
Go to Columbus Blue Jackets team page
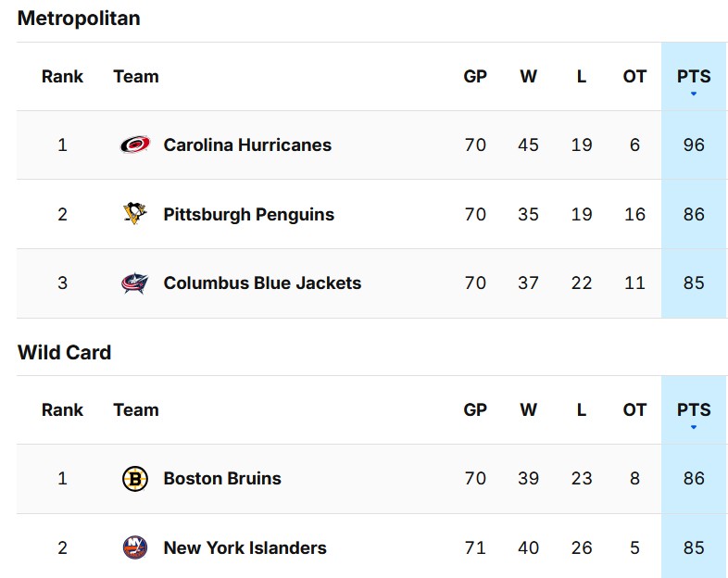click(262, 283)
